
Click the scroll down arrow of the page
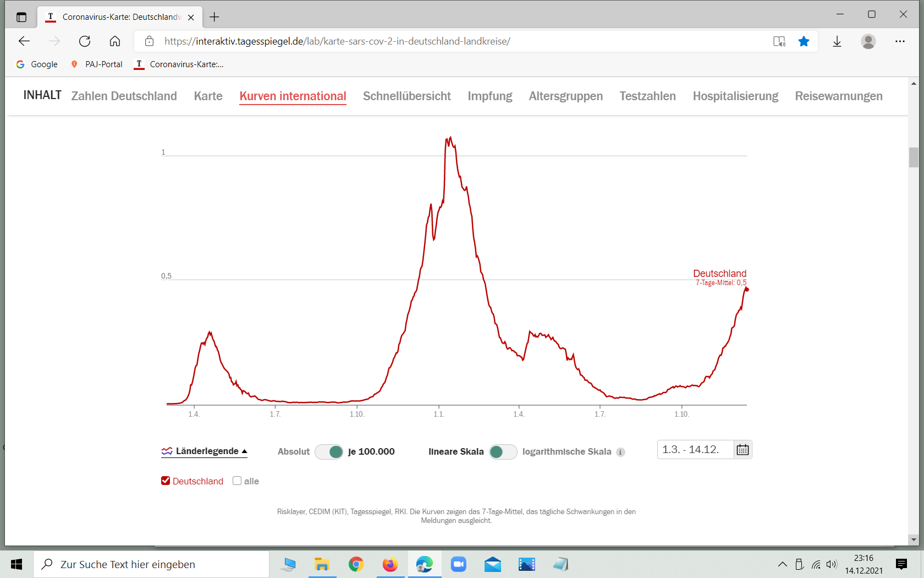914,540
